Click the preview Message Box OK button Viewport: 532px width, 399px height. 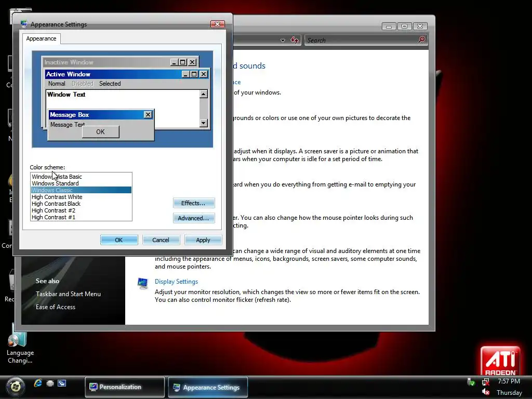pyautogui.click(x=100, y=131)
